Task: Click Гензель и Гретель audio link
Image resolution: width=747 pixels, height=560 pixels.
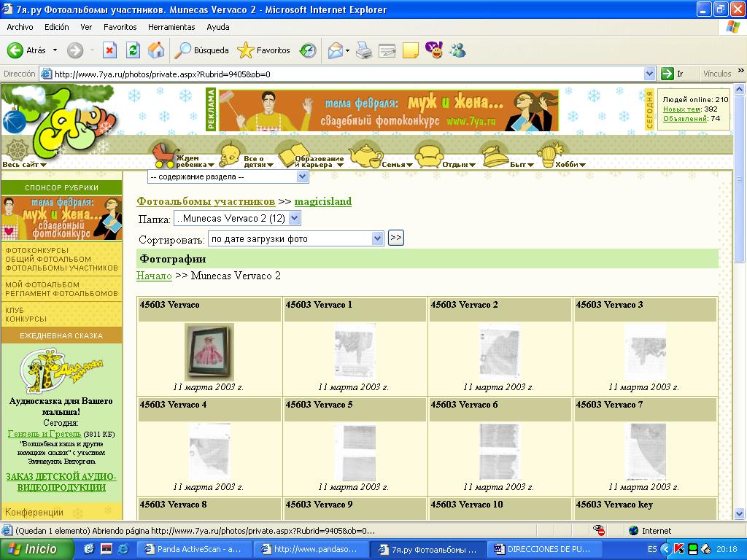Action: point(44,434)
